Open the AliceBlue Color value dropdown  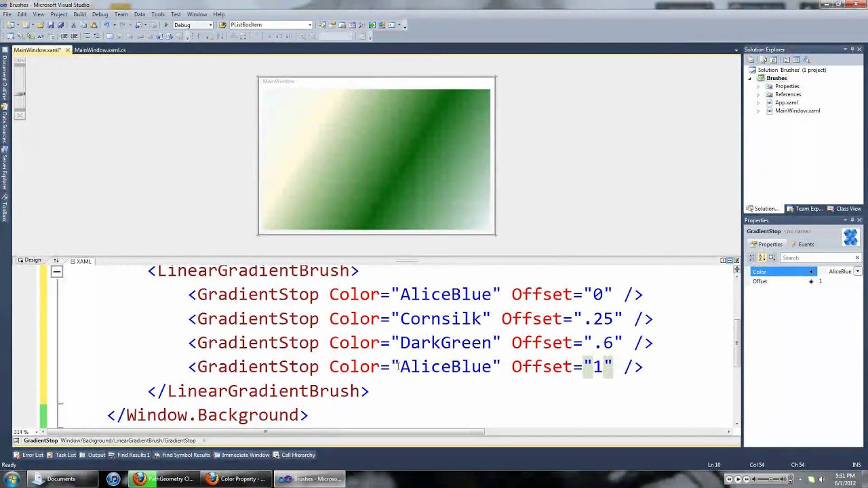tap(858, 272)
